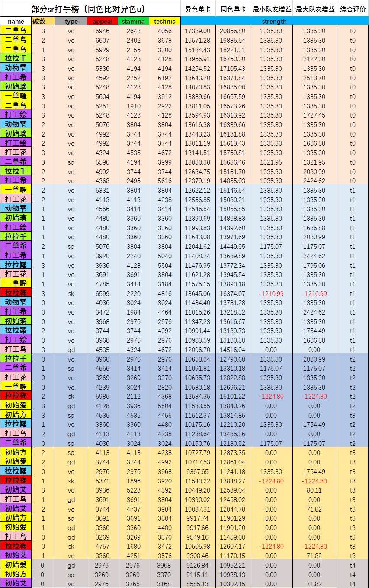Viewport: 369px width, 588px height.
Task: Select the cell 19885.54
Action: [233, 40]
